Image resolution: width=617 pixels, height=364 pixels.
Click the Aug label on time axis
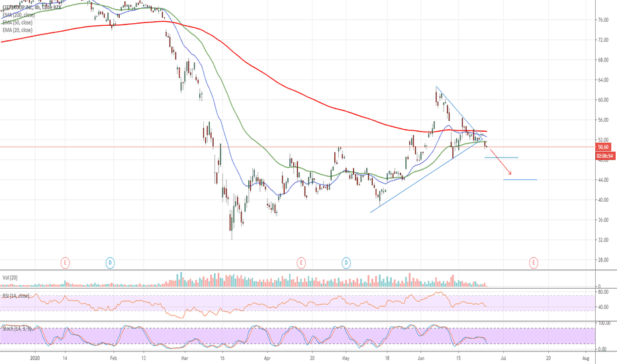pos(585,358)
